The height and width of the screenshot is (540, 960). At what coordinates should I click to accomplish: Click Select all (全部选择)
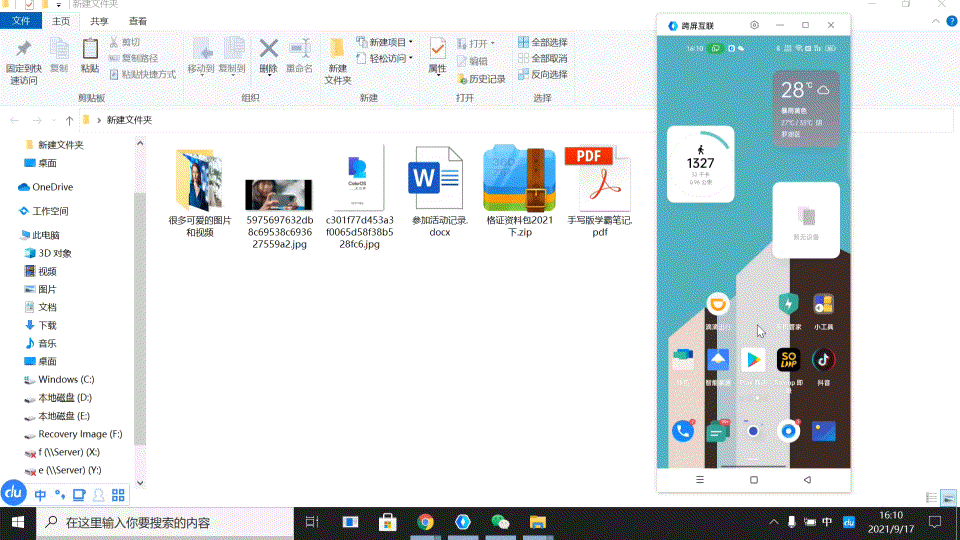pos(542,42)
